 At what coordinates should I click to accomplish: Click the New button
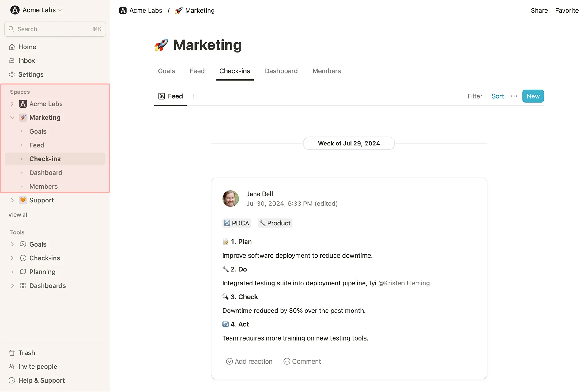[533, 96]
